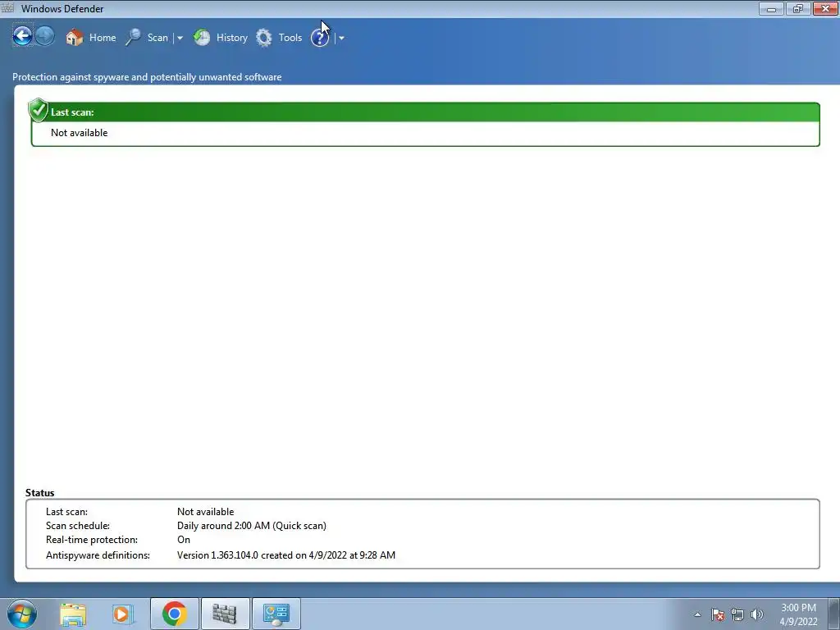This screenshot has width=840, height=630.
Task: Click the 'Scan schedule:' label
Action: [78, 526]
